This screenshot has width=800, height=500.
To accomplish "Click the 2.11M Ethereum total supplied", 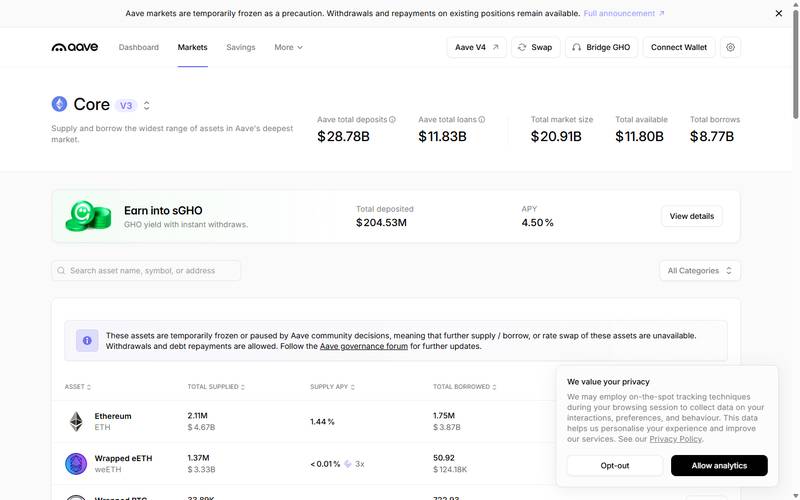I will (197, 416).
